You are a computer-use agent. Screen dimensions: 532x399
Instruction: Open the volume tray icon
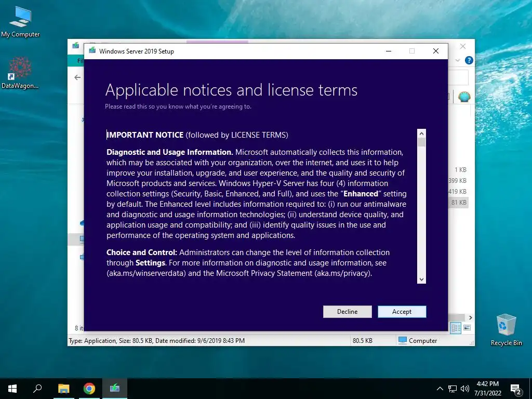click(465, 389)
